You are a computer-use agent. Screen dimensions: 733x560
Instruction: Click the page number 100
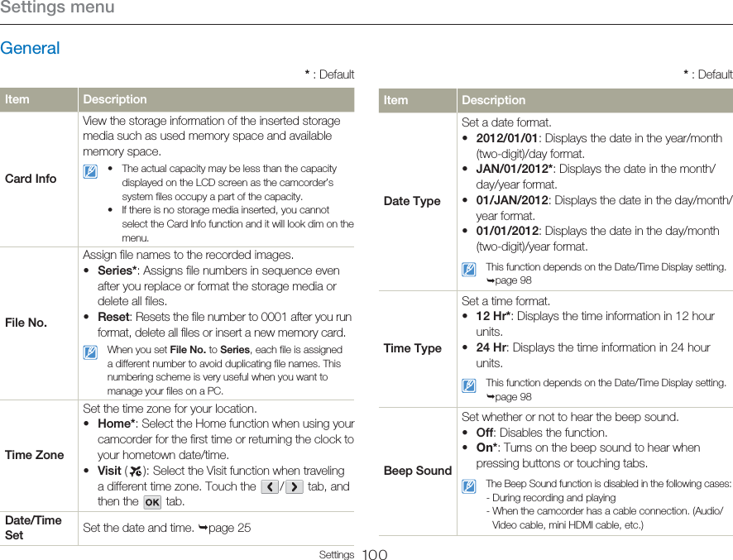tap(375, 554)
